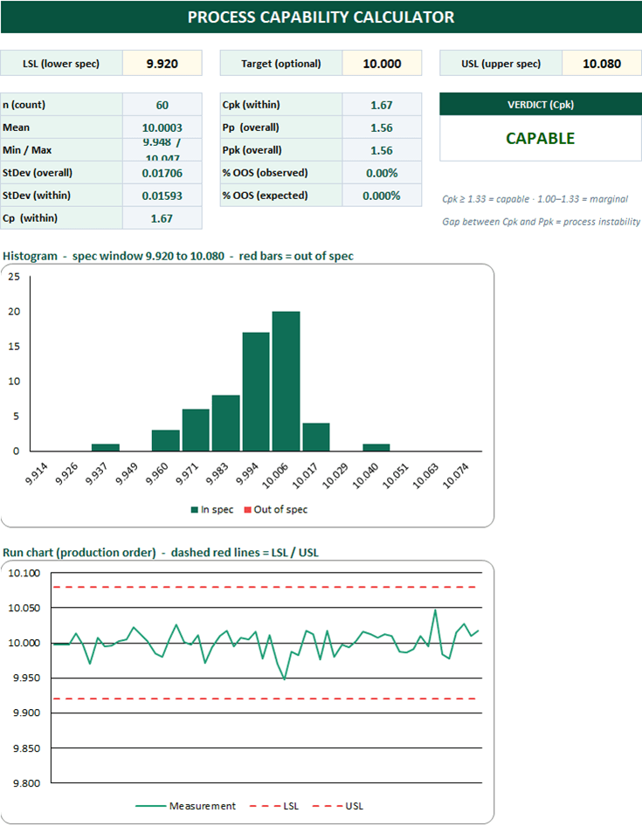Image resolution: width=642 pixels, height=840 pixels.
Task: Click the 10.100 run chart axis label
Action: tap(24, 573)
